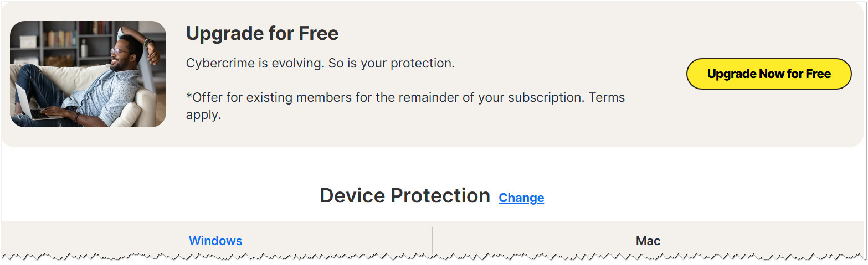Click the "Device Protection" heading text
The width and height of the screenshot is (868, 265).
click(404, 196)
